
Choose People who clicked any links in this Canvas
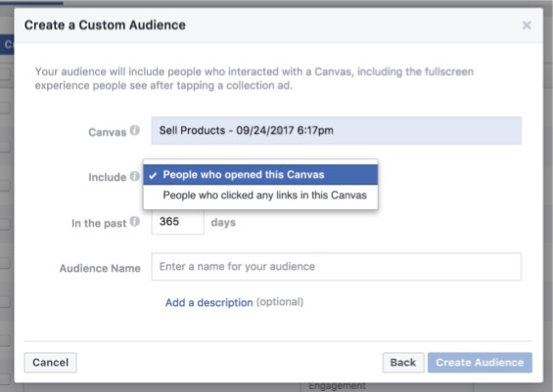(x=260, y=196)
